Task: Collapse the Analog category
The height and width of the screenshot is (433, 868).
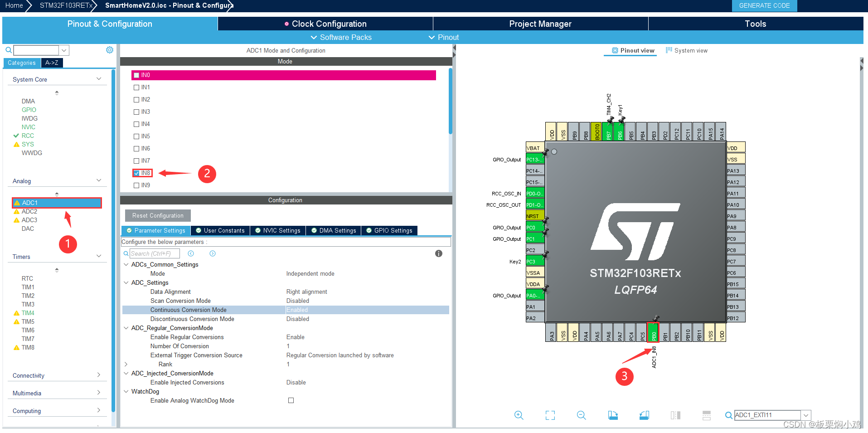Action: click(99, 180)
